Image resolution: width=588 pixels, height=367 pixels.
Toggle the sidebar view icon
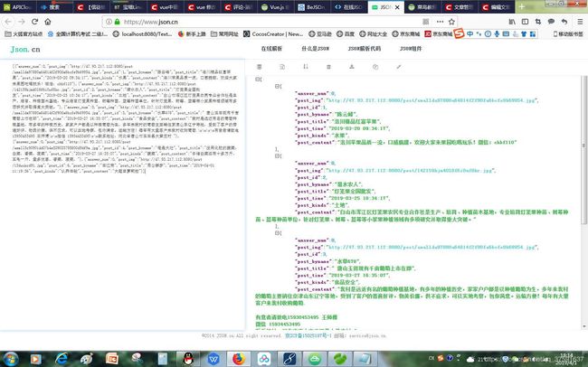(x=525, y=22)
